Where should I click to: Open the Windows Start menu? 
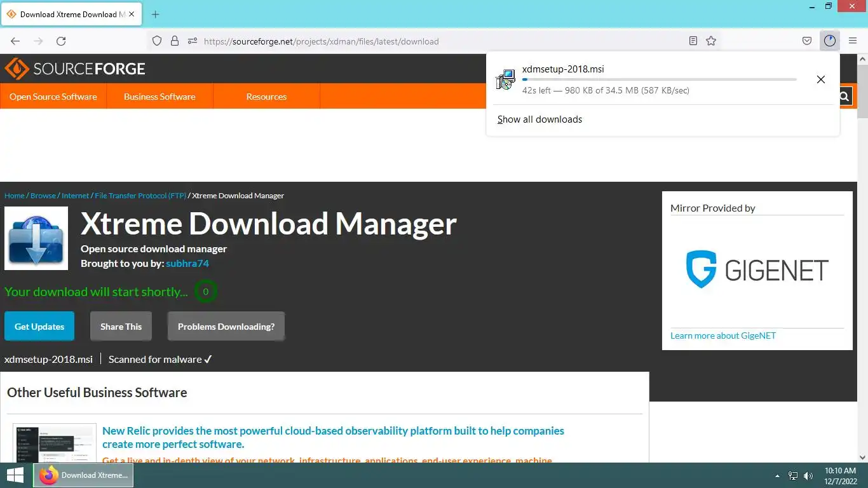click(15, 475)
